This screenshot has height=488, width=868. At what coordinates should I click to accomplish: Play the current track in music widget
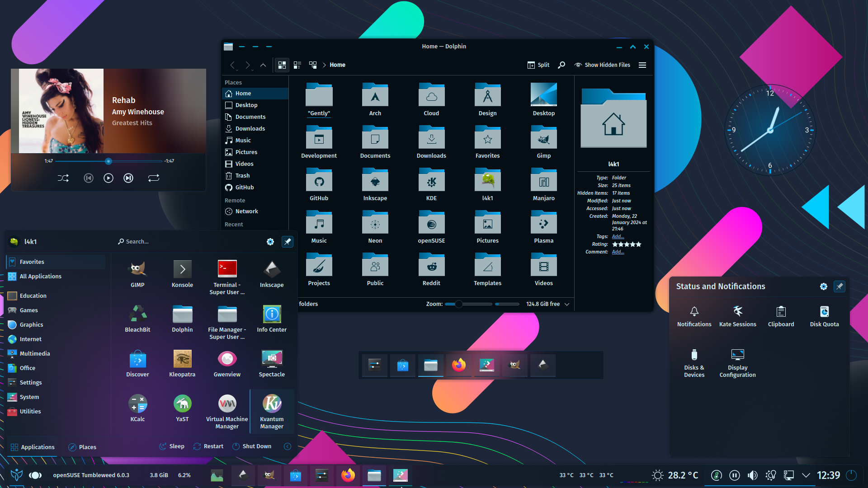(108, 178)
